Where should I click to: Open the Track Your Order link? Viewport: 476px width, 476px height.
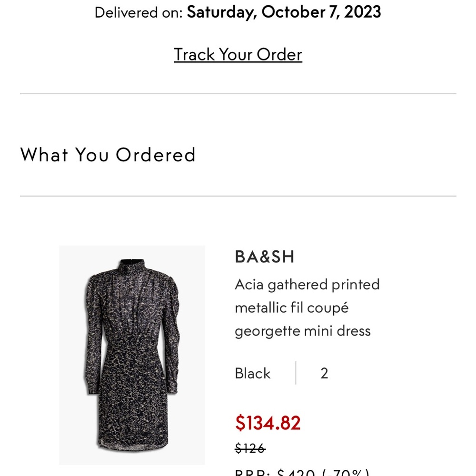click(x=238, y=54)
